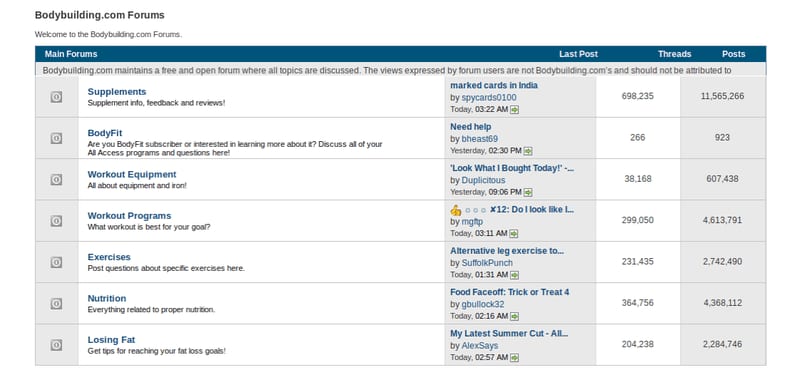
Task: Open the BodyFit forum
Action: click(x=105, y=133)
